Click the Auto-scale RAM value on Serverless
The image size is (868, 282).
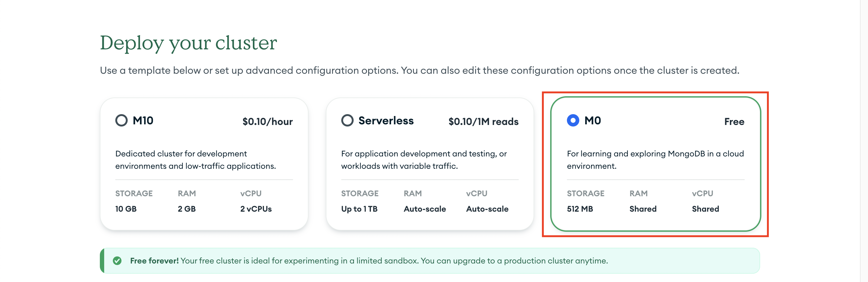[424, 209]
